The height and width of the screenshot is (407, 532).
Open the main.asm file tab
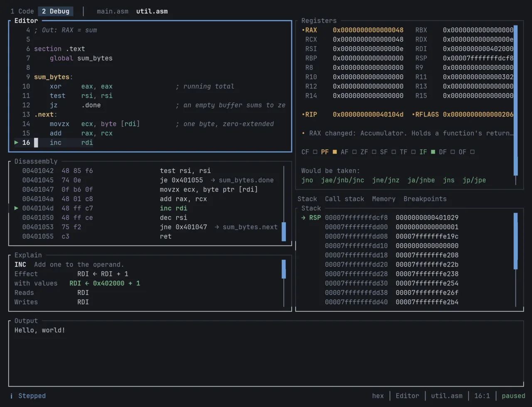(x=113, y=11)
